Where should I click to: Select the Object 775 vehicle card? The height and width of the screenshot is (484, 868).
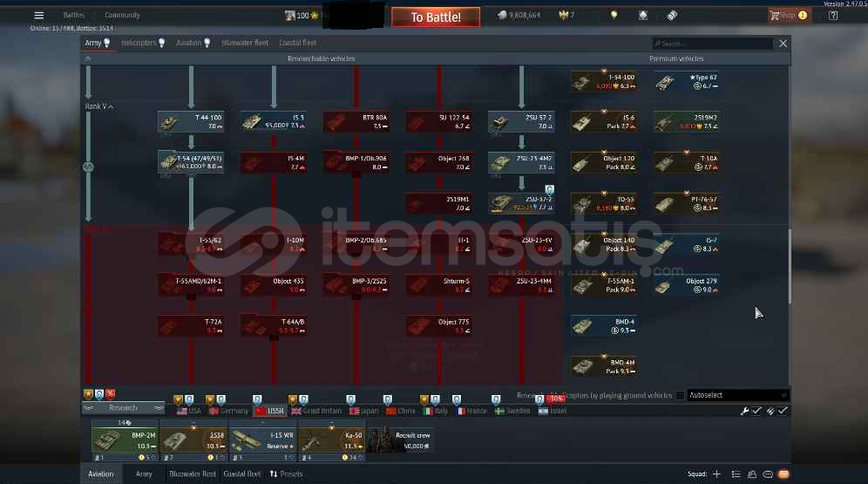pos(438,325)
